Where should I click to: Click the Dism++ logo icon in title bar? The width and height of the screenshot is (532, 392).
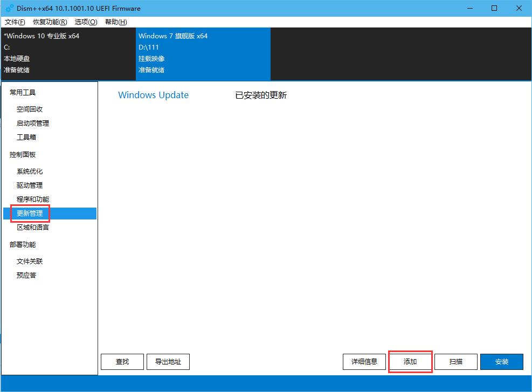8,8
